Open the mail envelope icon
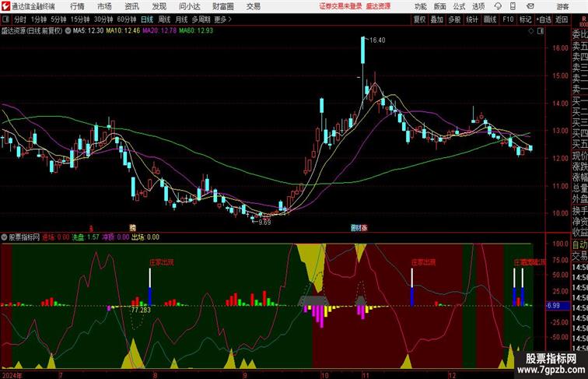 tap(530, 6)
